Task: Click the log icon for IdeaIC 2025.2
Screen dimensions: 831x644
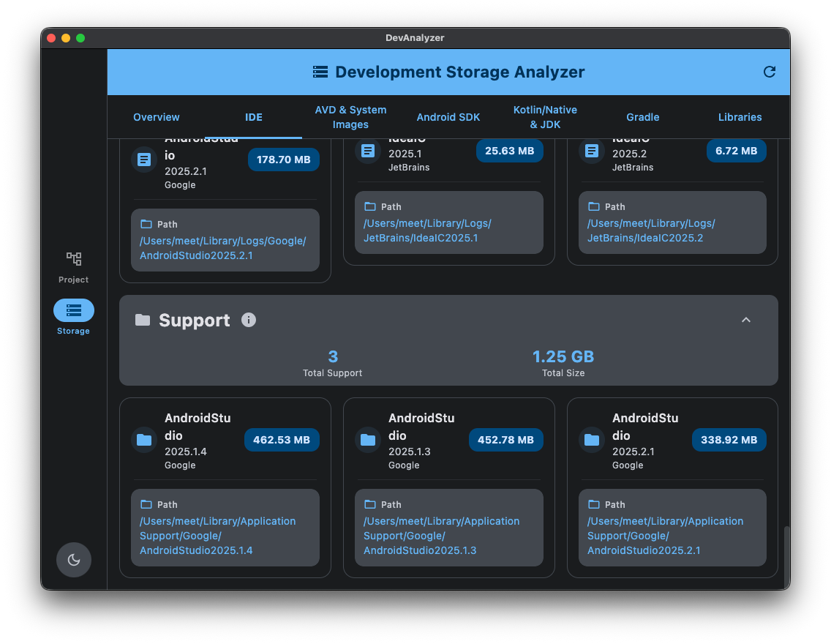Action: coord(592,151)
